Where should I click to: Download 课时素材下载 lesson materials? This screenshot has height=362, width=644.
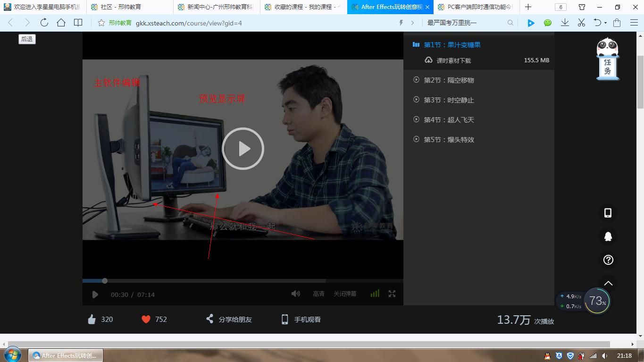click(453, 60)
